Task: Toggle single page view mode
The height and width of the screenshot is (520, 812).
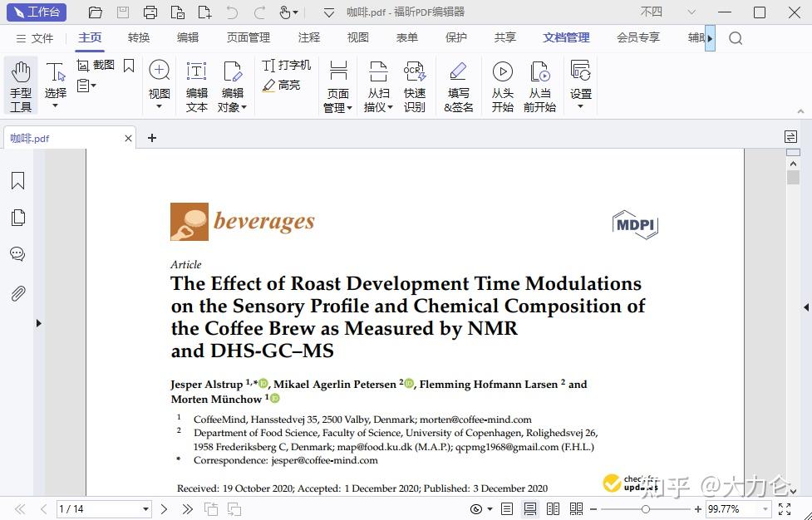Action: click(x=507, y=509)
